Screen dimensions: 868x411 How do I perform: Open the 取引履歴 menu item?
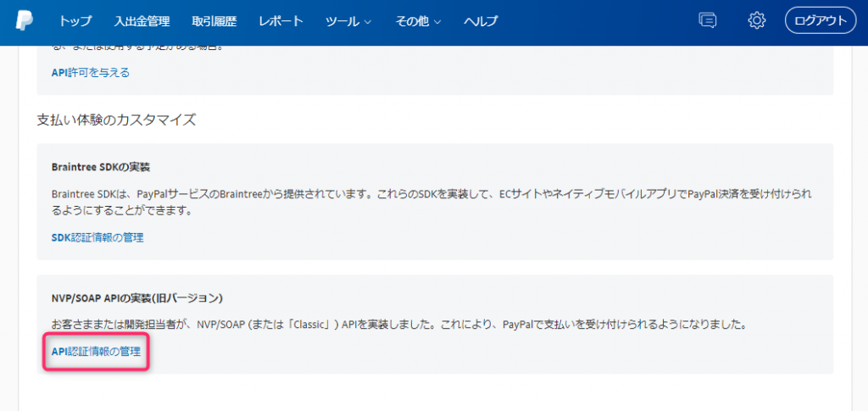[x=214, y=21]
